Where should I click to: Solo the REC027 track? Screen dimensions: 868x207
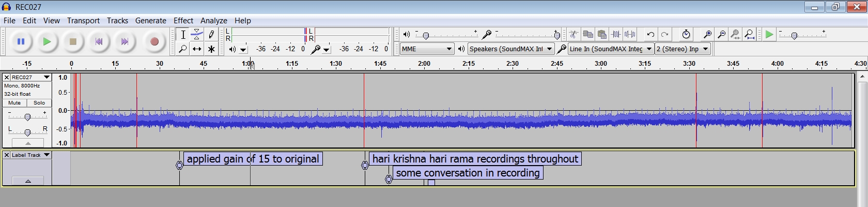pyautogui.click(x=39, y=103)
